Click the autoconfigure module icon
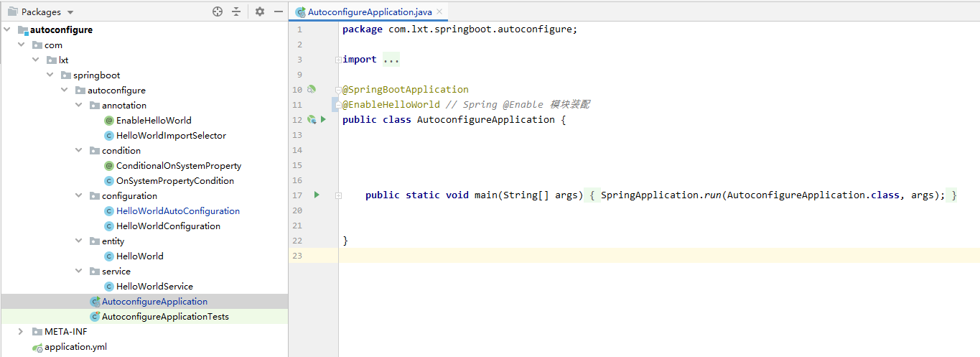 [x=23, y=30]
